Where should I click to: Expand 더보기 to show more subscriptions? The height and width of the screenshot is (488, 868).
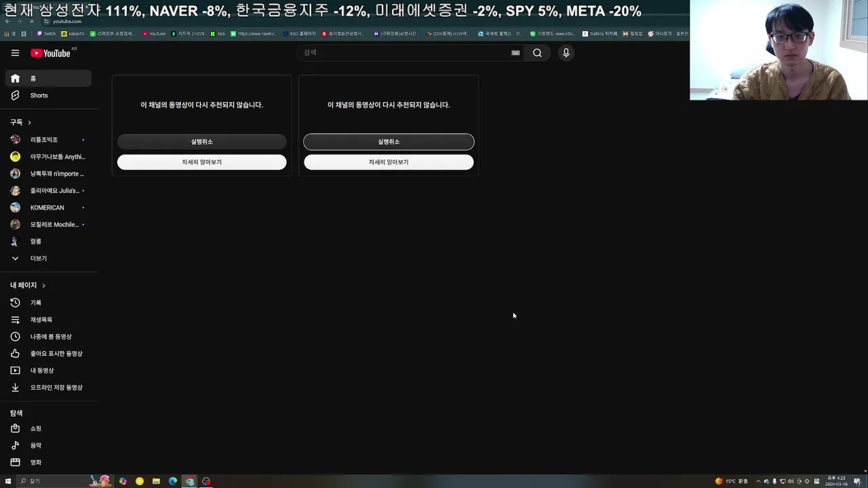pyautogui.click(x=48, y=258)
